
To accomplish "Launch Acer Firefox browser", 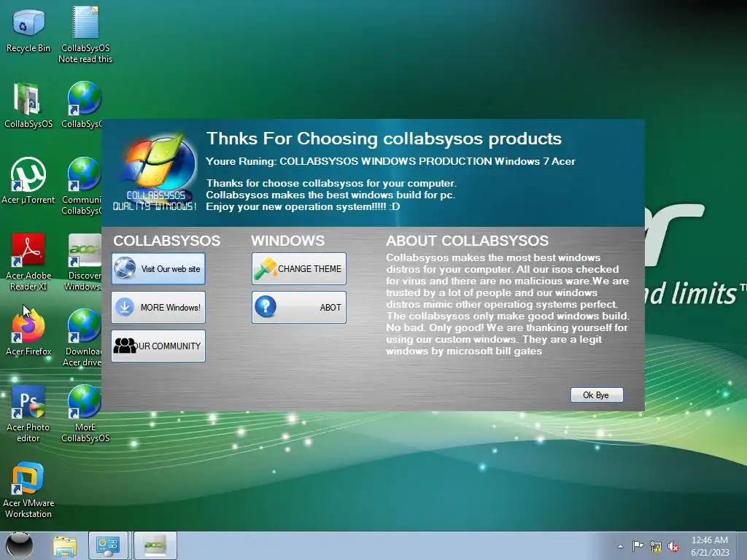I will click(x=28, y=332).
